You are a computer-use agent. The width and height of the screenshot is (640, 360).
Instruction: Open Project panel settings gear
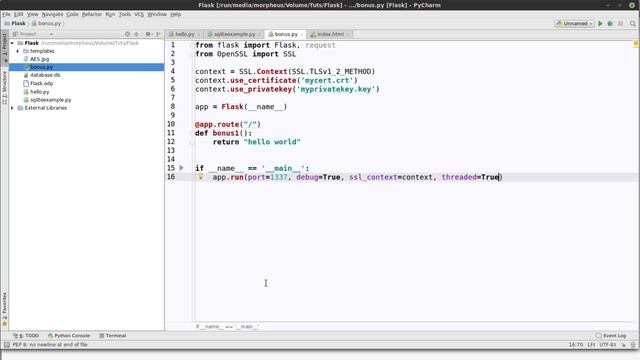click(x=148, y=34)
